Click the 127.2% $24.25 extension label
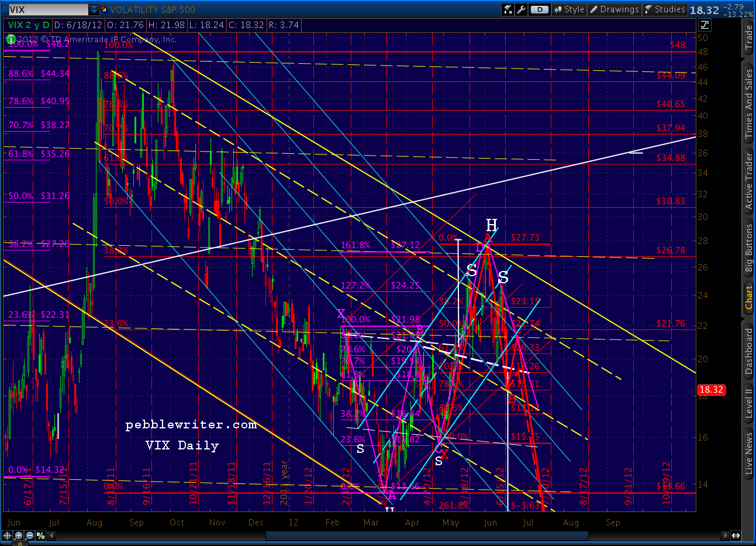 (380, 286)
